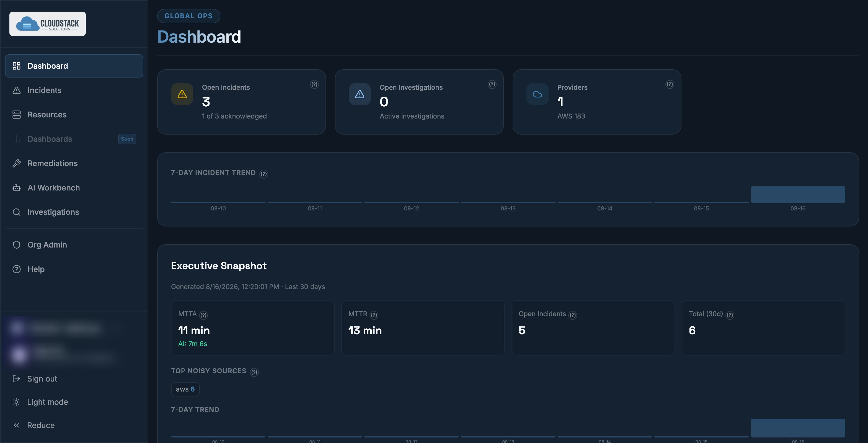868x443 pixels.
Task: Click the Investigations magnifier icon
Action: tap(17, 212)
